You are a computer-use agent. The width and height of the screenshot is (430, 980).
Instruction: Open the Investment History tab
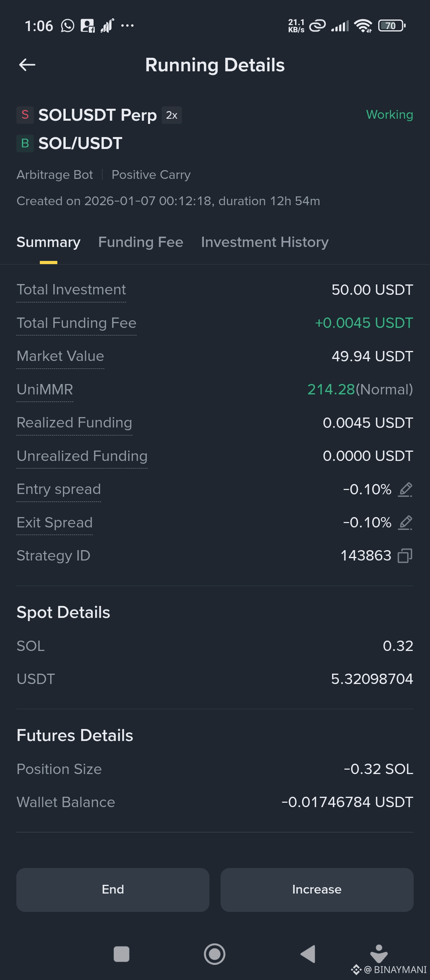265,242
